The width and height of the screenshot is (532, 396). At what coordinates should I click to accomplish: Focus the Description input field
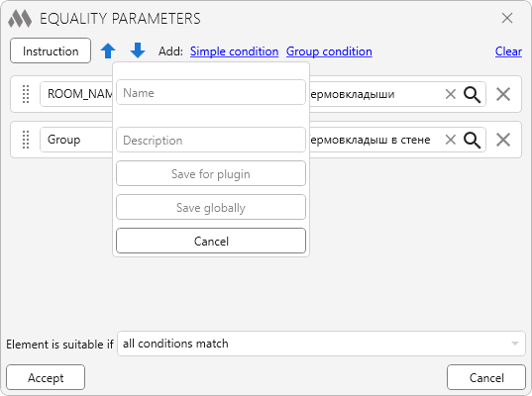(211, 140)
